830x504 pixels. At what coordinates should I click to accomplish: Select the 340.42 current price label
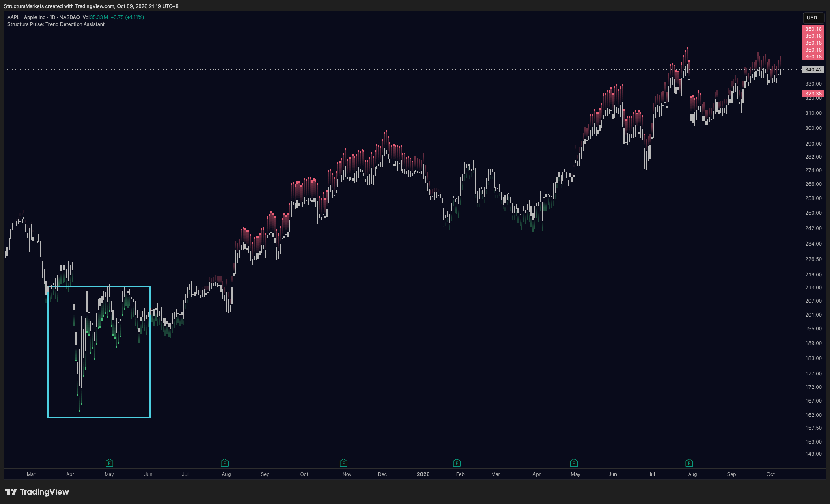pos(813,70)
